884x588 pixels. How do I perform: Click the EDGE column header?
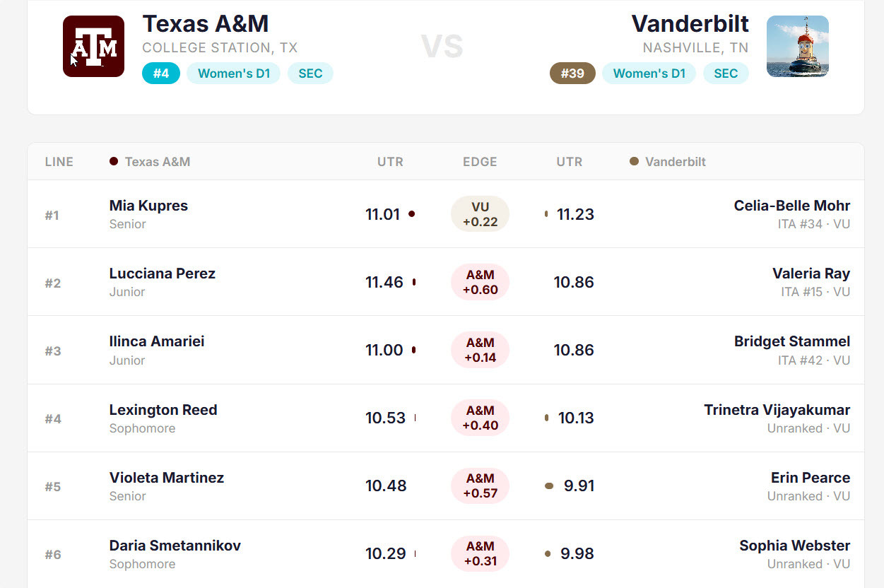(480, 162)
